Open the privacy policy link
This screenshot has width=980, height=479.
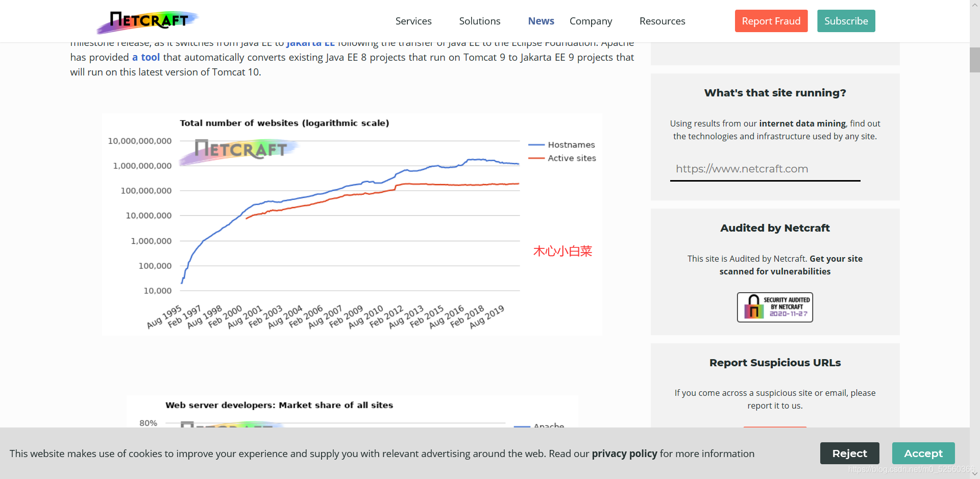tap(624, 453)
